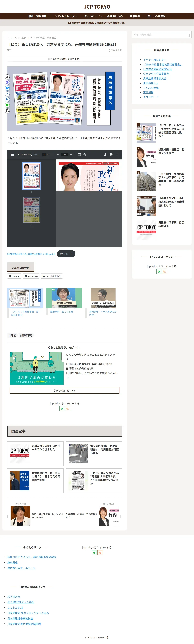Viewport: 194px width, 644px height.
Task: Open related article 都立高の4割超「地毛証明書」
Action: click(x=94, y=453)
